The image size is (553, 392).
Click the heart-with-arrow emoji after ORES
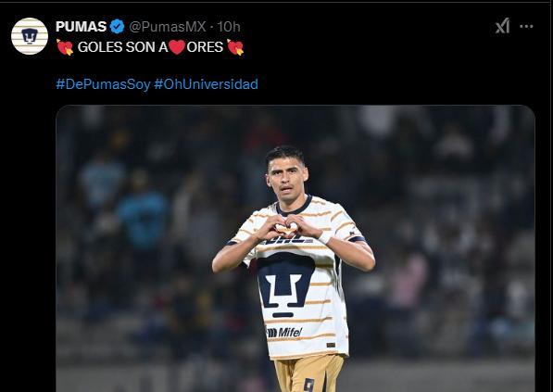click(235, 47)
